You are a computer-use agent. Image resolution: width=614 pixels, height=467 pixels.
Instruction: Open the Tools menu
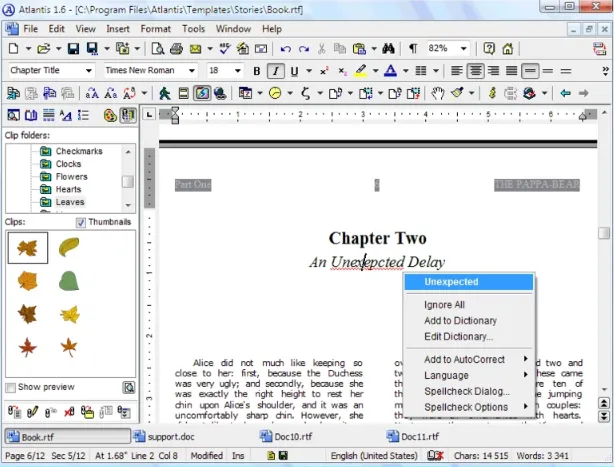click(193, 29)
